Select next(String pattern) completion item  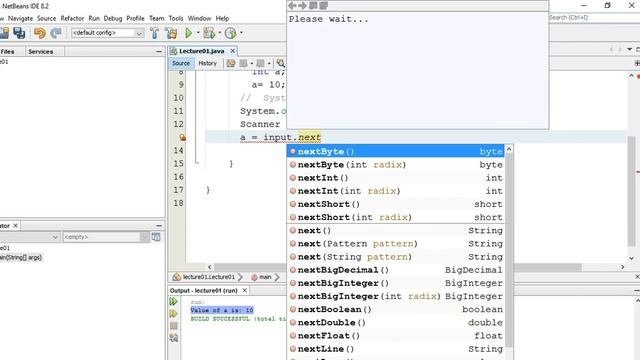pyautogui.click(x=396, y=257)
